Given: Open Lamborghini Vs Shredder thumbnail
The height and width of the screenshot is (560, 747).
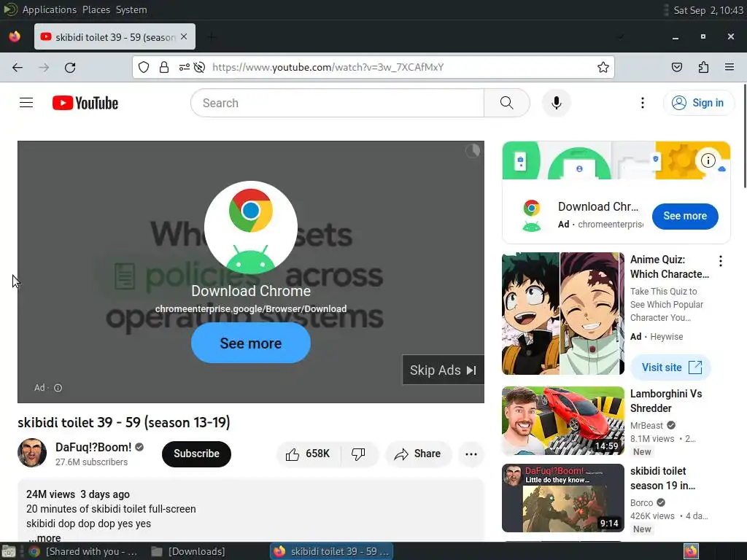Looking at the screenshot, I should (x=562, y=421).
